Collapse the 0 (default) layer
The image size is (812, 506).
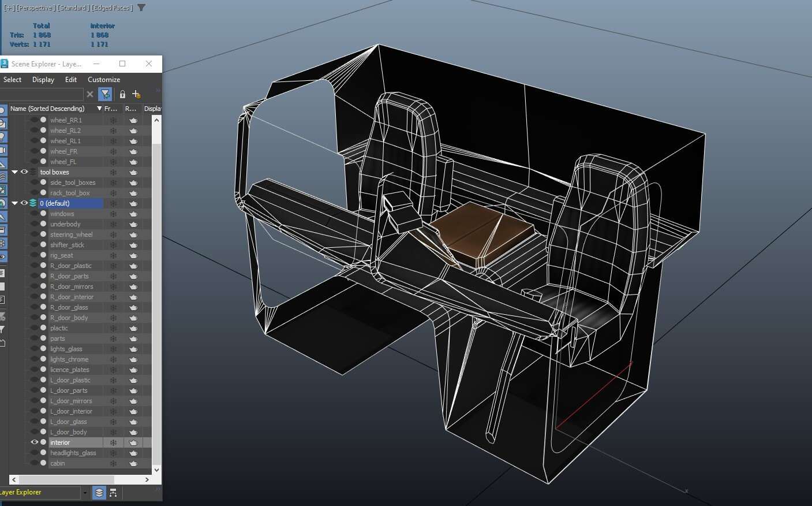point(15,203)
